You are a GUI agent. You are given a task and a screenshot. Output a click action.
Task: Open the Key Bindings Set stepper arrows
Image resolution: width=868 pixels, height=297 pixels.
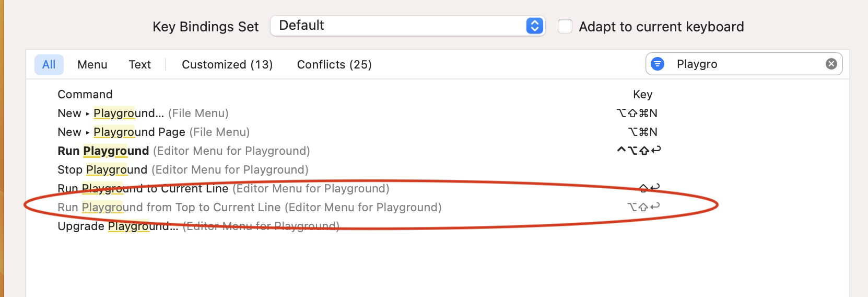coord(534,26)
